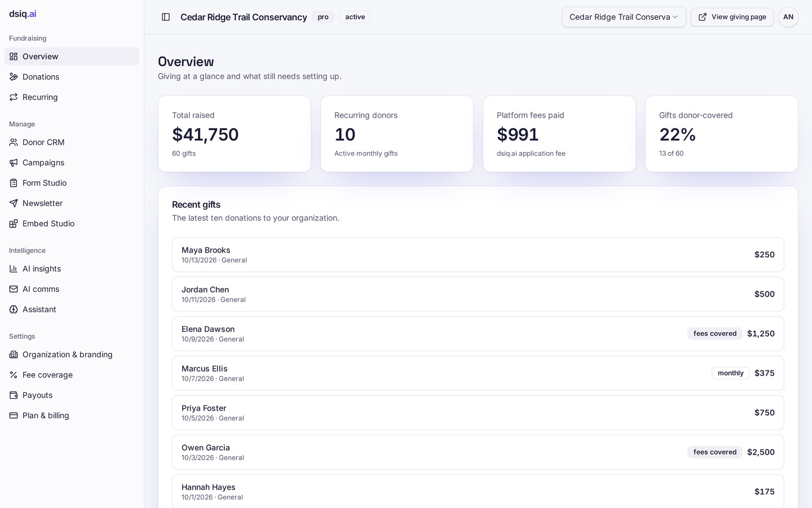The width and height of the screenshot is (812, 508).
Task: Click the AI comms envelope icon
Action: click(14, 289)
